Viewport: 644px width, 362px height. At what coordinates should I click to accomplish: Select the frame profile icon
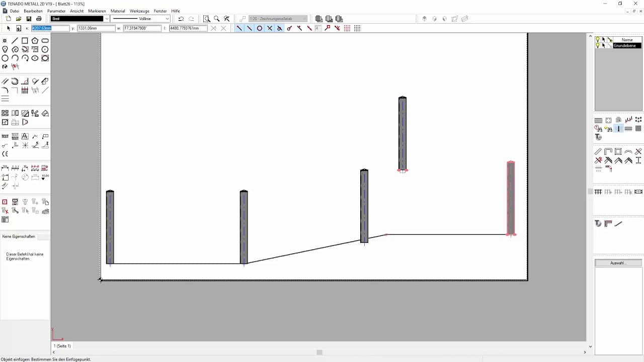618,151
